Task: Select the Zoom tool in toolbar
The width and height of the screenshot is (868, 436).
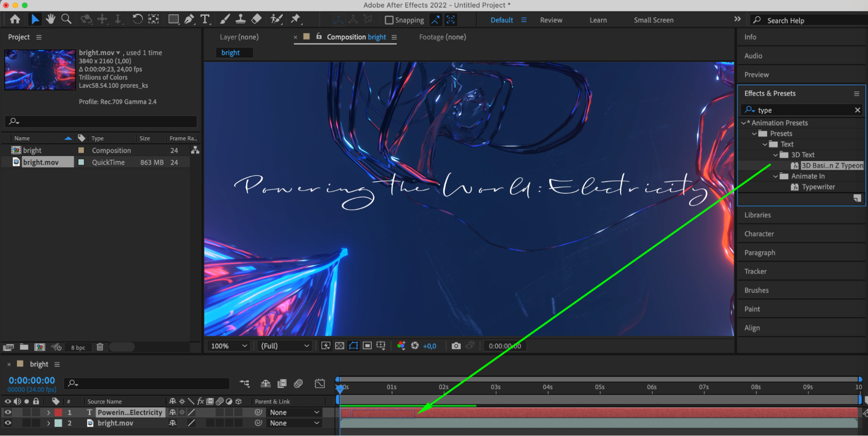Action: tap(66, 19)
